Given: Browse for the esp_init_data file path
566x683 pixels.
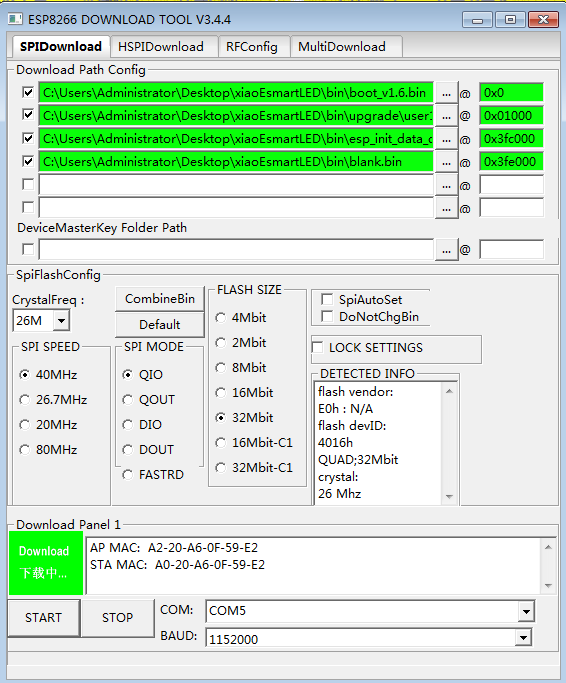Looking at the screenshot, I should point(446,139).
